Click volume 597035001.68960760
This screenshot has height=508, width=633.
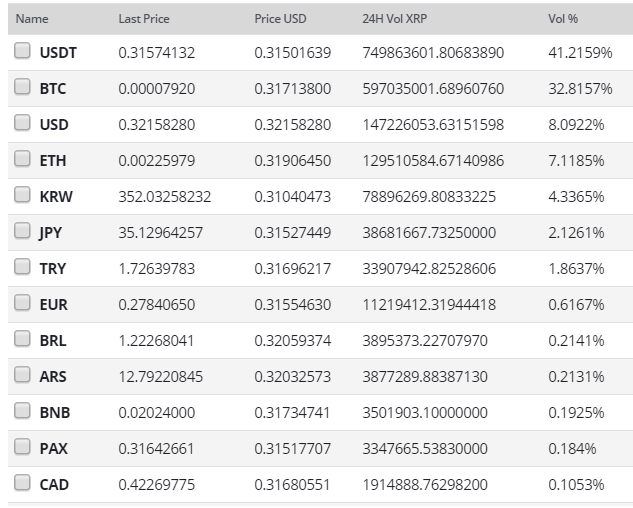[x=433, y=89]
